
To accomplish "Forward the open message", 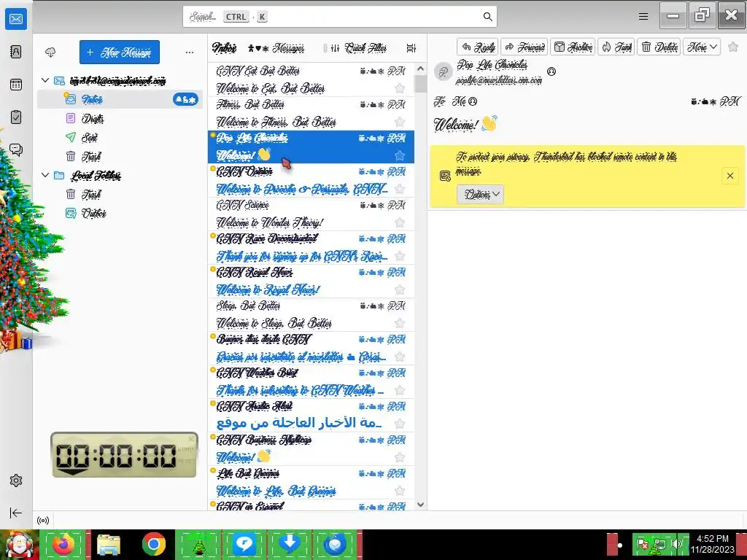I will (x=524, y=47).
